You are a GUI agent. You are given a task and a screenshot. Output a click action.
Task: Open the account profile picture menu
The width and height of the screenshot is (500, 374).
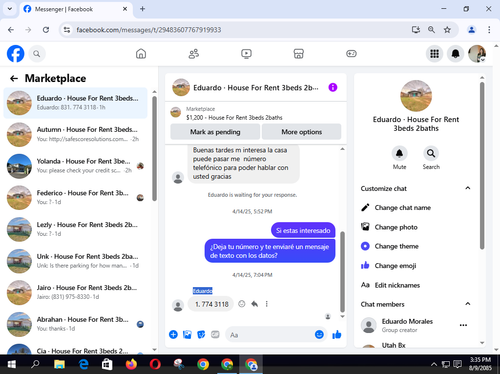click(477, 54)
